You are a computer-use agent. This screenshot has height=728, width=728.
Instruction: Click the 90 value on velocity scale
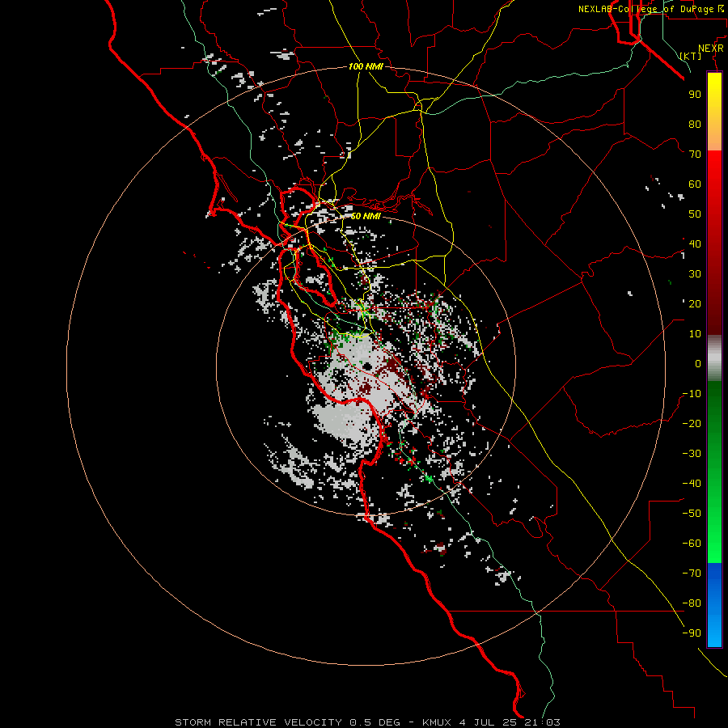[695, 95]
